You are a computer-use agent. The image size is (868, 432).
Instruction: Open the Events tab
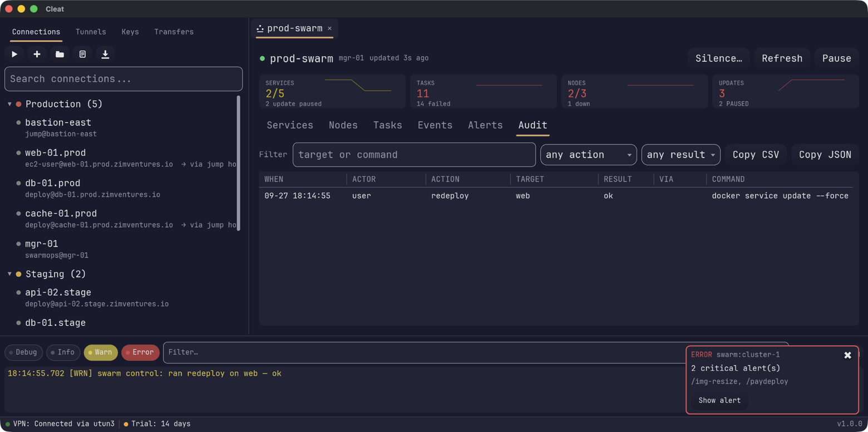coord(435,125)
